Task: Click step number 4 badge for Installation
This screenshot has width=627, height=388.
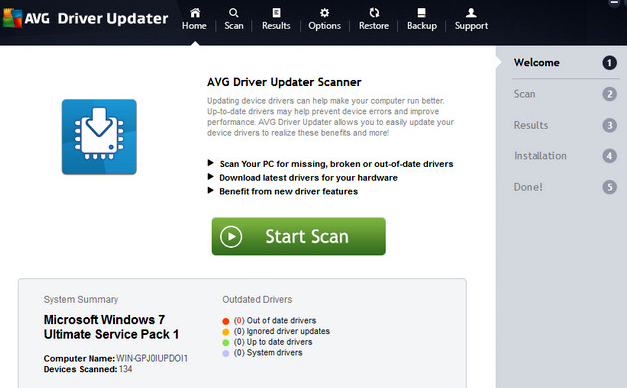Action: pyautogui.click(x=609, y=156)
